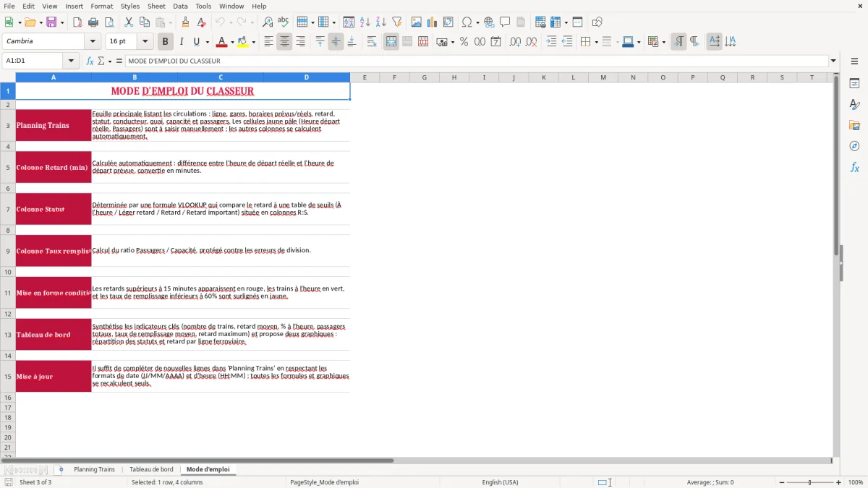Open the Function Wizard

[x=90, y=61]
